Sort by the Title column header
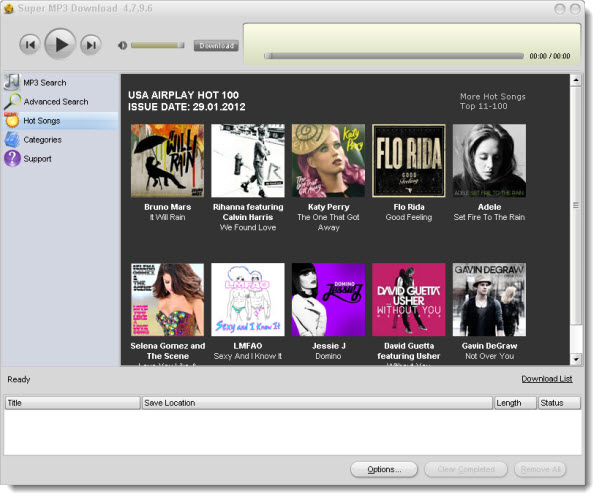This screenshot has height=500, width=600. 72,403
